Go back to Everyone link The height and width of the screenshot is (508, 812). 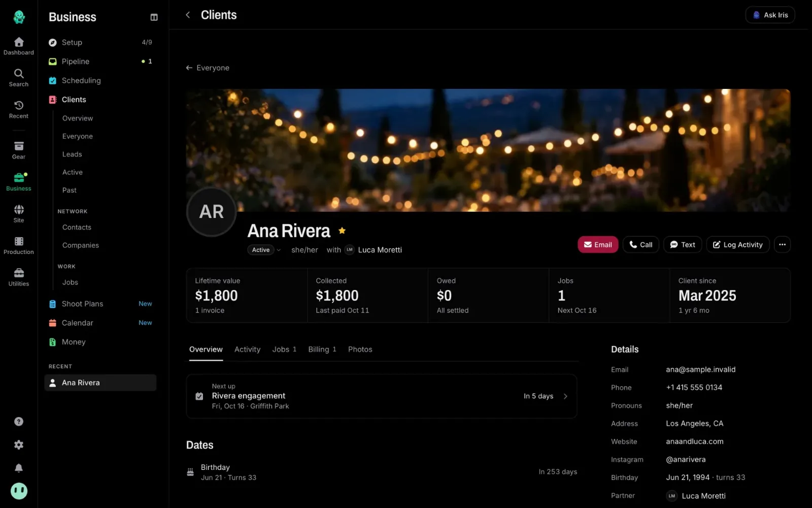click(208, 68)
